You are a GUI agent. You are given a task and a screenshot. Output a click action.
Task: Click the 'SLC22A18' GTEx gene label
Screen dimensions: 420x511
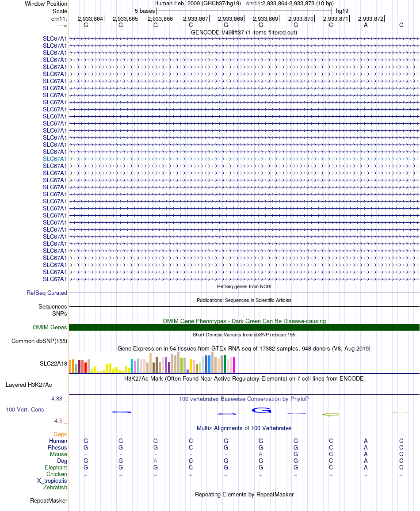click(53, 363)
